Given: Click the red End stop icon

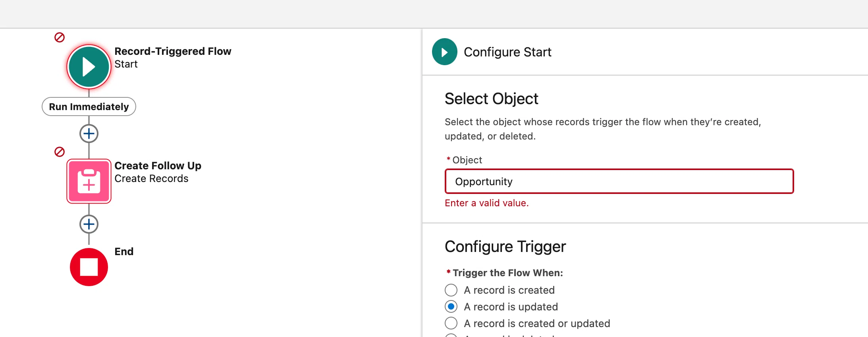Looking at the screenshot, I should point(89,267).
